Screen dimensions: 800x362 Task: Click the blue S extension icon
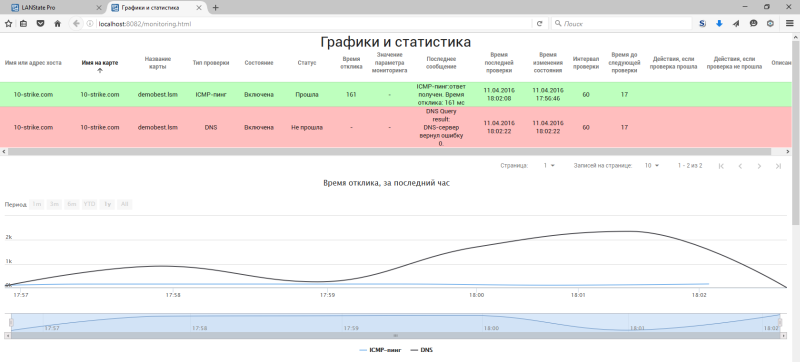pyautogui.click(x=703, y=23)
